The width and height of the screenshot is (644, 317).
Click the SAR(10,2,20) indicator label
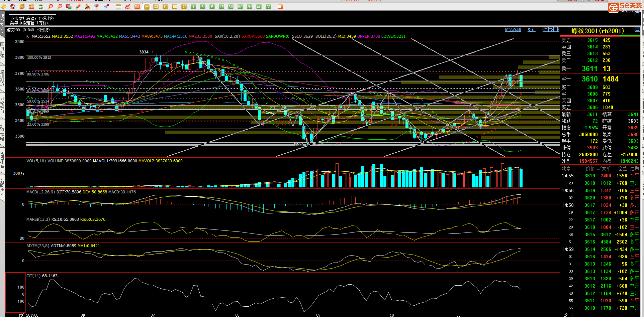point(227,36)
